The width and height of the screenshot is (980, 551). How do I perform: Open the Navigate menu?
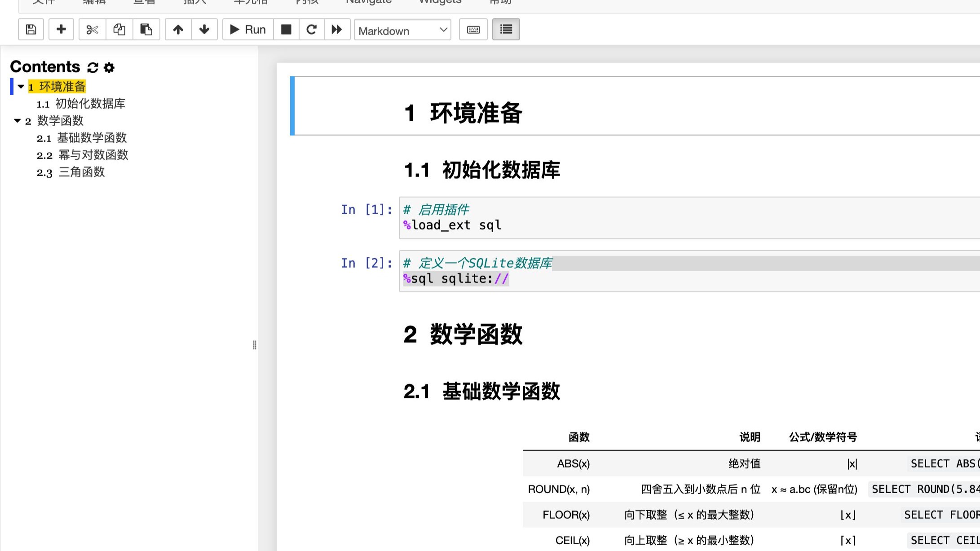click(369, 2)
